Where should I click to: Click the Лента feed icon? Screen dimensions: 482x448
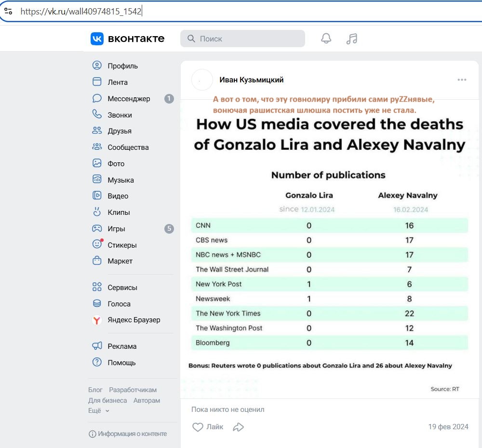(97, 82)
